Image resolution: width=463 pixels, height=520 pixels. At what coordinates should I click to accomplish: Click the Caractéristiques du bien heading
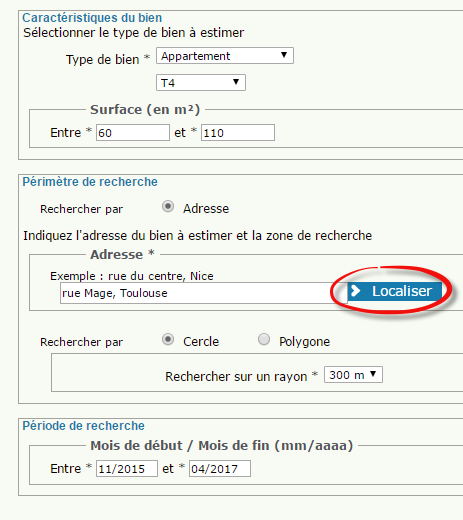point(92,17)
